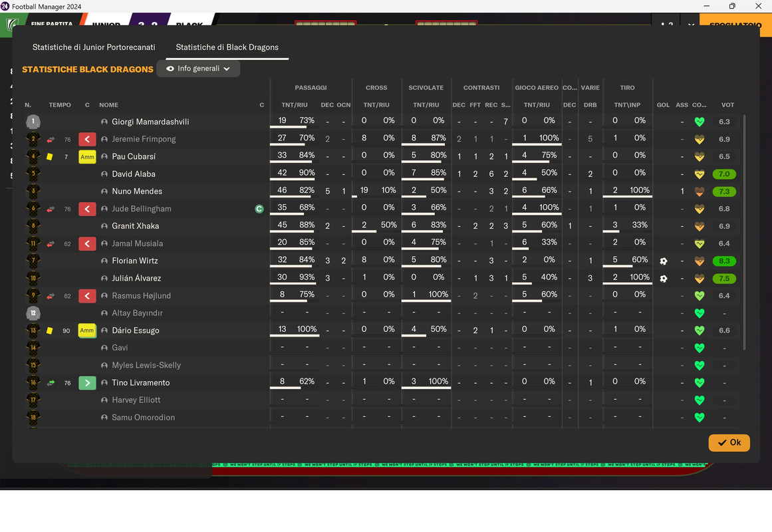Click red substituted-off arrow for Jeremie Frimpong
This screenshot has height=532, width=772.
[x=87, y=140]
